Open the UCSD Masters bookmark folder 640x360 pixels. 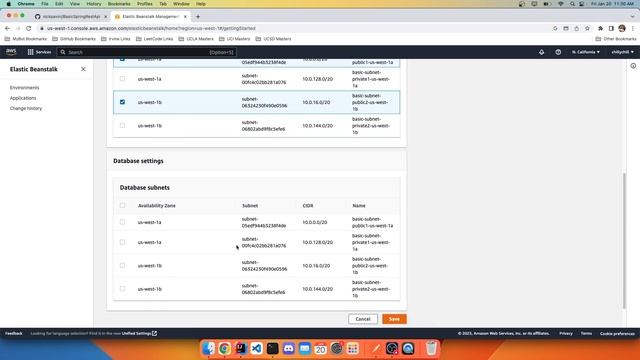tap(273, 39)
